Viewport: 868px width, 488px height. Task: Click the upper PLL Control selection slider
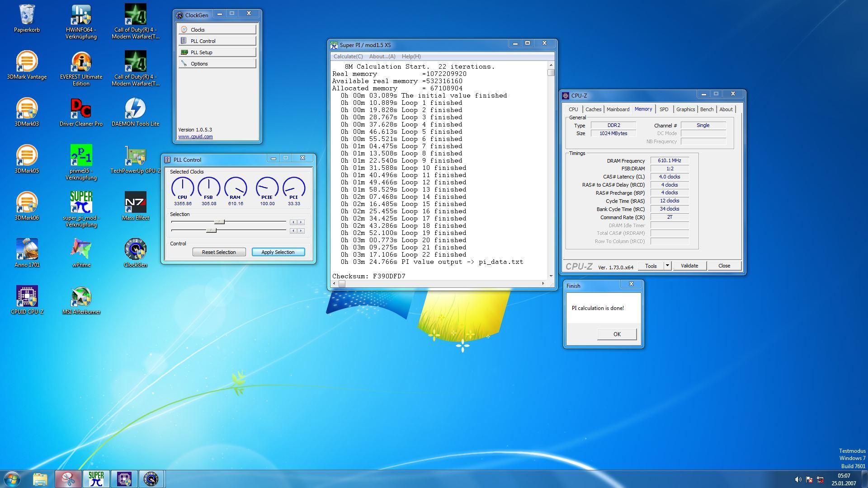(219, 222)
